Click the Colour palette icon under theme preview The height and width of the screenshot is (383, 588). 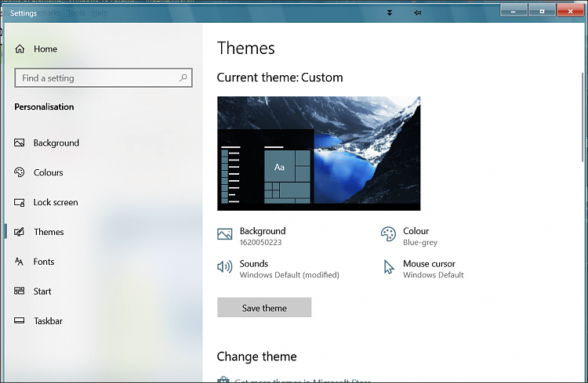coord(388,234)
